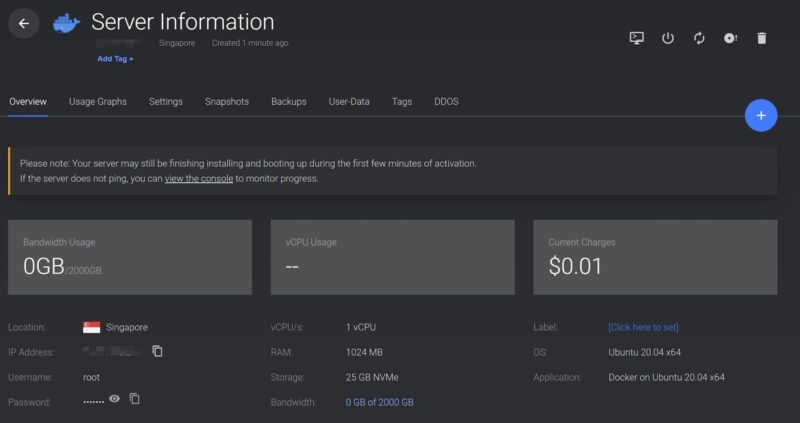Restart server using the refresh icon
The height and width of the screenshot is (423, 800).
tap(699, 38)
